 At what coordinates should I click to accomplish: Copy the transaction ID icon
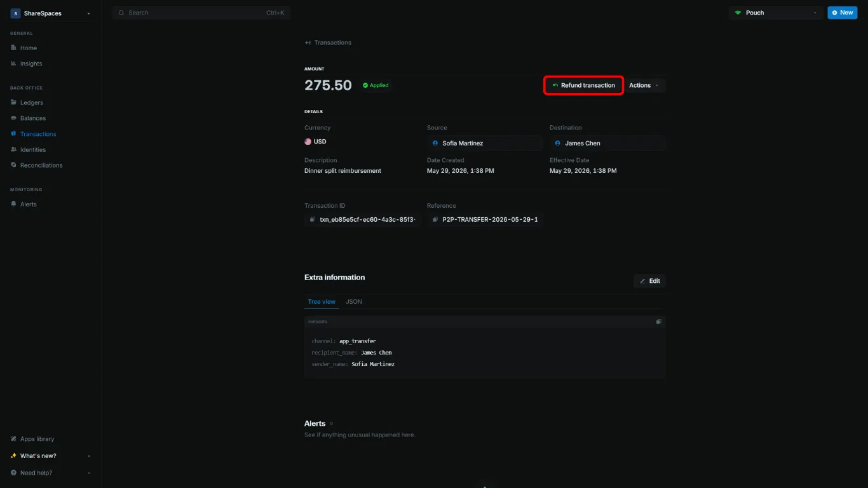pos(312,219)
